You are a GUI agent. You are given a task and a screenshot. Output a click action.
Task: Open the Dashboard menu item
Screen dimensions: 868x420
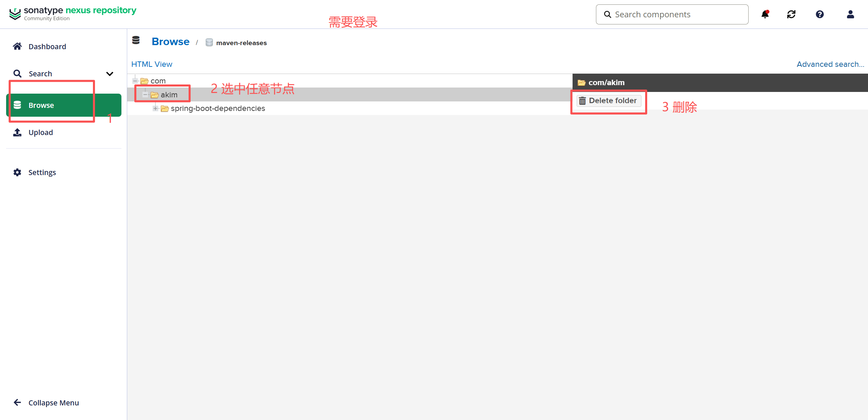point(47,46)
